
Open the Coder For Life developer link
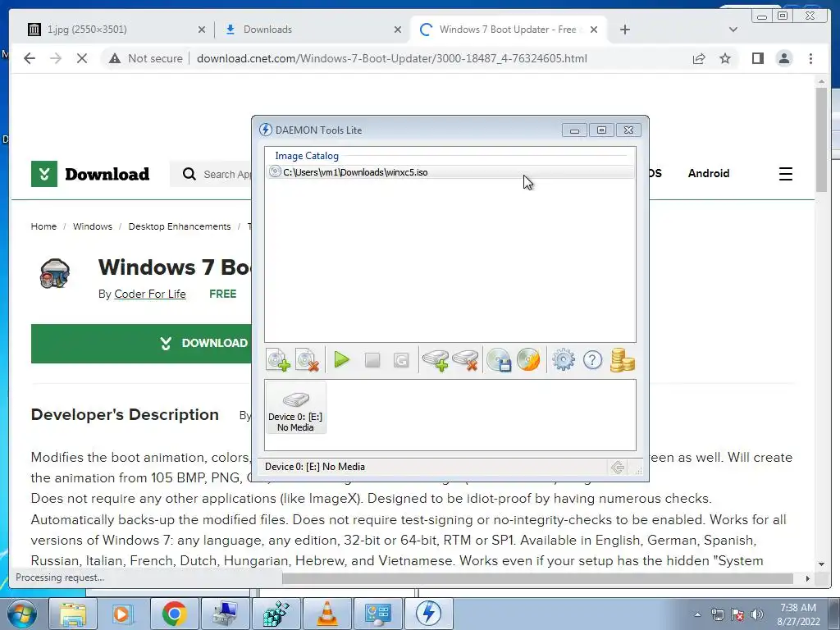point(150,294)
